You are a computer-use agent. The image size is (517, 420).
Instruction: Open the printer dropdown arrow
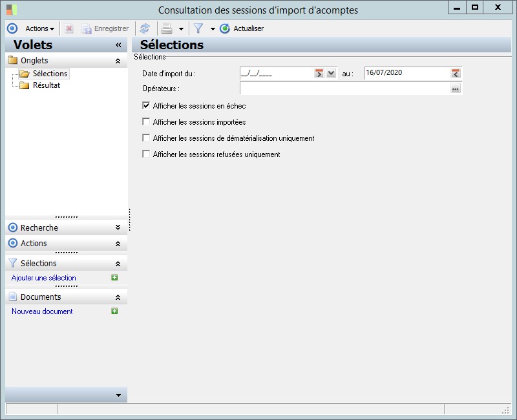181,29
